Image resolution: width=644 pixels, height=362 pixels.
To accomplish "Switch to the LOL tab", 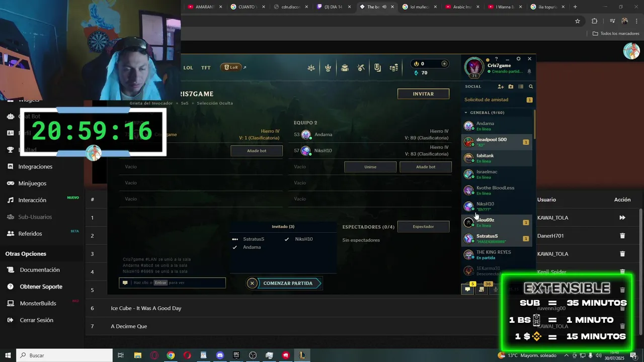I will pos(188,67).
